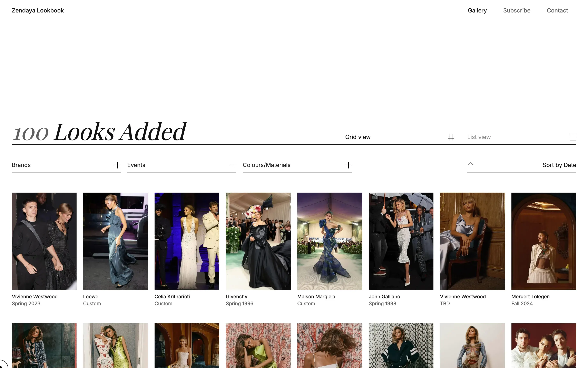Click the Loewe caption link
The image size is (588, 368).
click(x=91, y=296)
